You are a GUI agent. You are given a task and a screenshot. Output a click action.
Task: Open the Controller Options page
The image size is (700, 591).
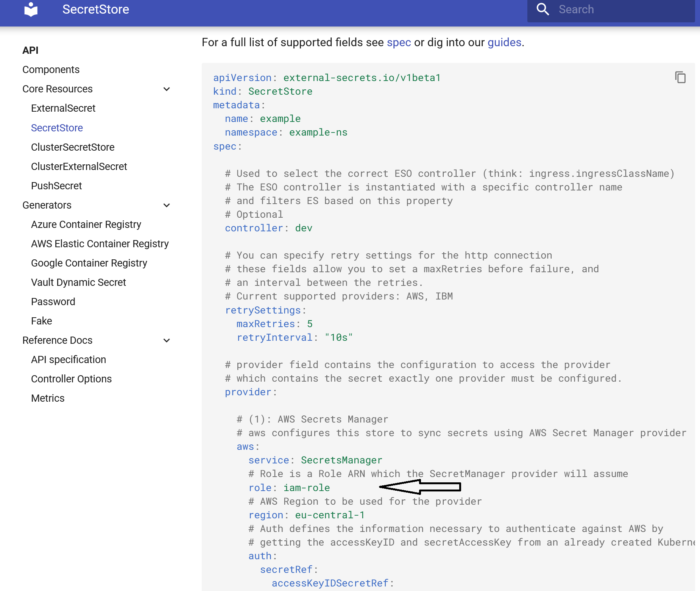coord(71,379)
